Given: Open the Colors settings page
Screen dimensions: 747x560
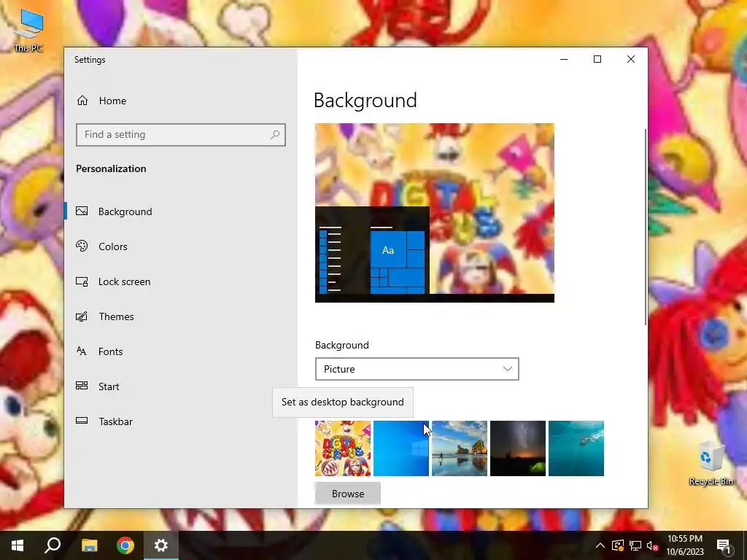Looking at the screenshot, I should (x=181, y=246).
